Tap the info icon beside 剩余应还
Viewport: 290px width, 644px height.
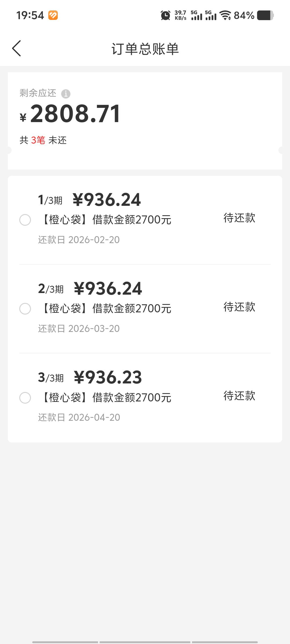click(66, 94)
